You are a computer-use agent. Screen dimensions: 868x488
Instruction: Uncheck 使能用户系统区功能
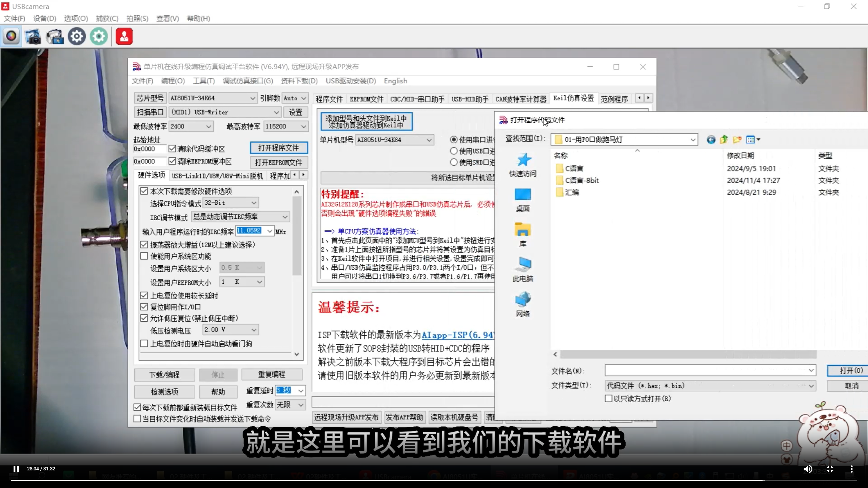(144, 256)
